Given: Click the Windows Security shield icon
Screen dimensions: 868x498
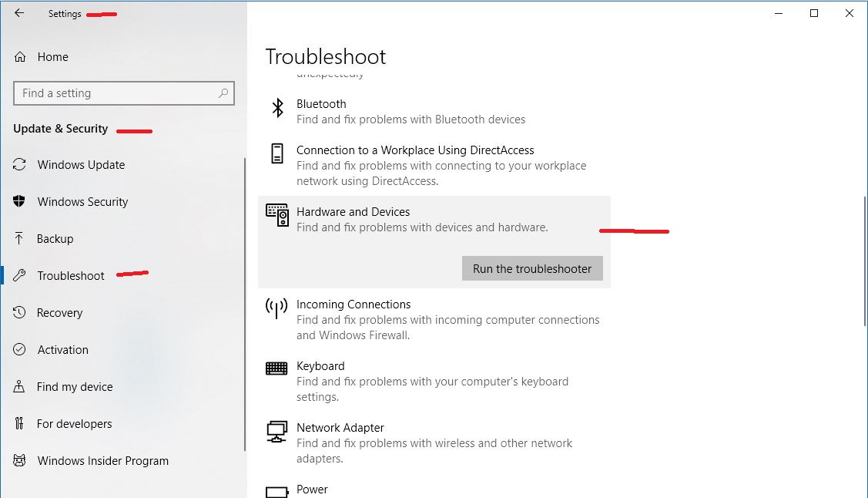Looking at the screenshot, I should (x=19, y=201).
